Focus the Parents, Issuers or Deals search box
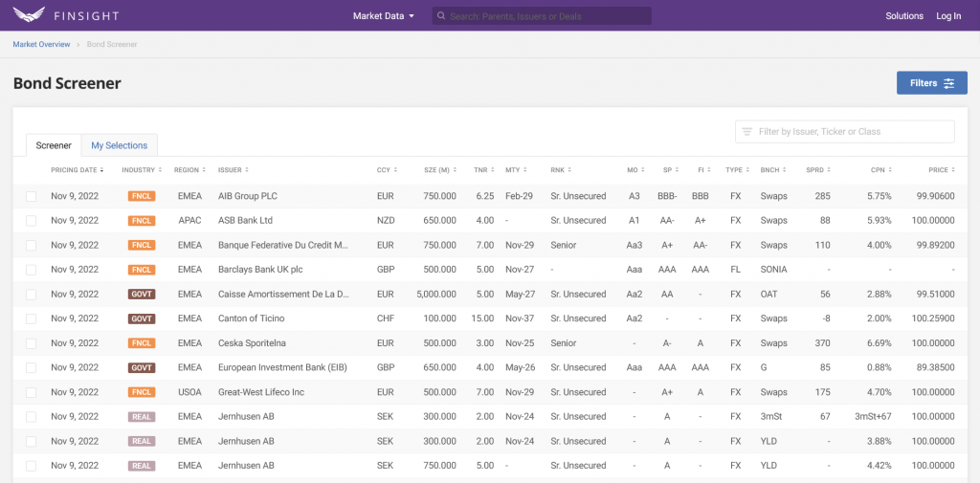Screen dimensions: 980x483 542,16
